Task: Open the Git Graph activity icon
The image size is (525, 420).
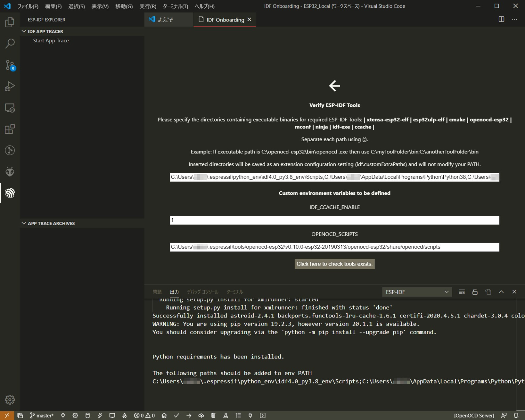Action: point(10,150)
